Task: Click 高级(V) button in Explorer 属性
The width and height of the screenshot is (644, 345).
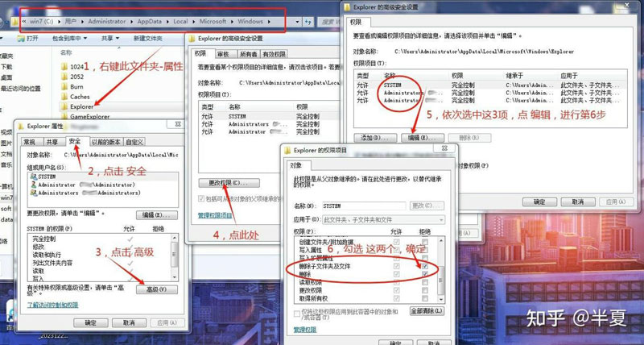Action: click(x=156, y=289)
